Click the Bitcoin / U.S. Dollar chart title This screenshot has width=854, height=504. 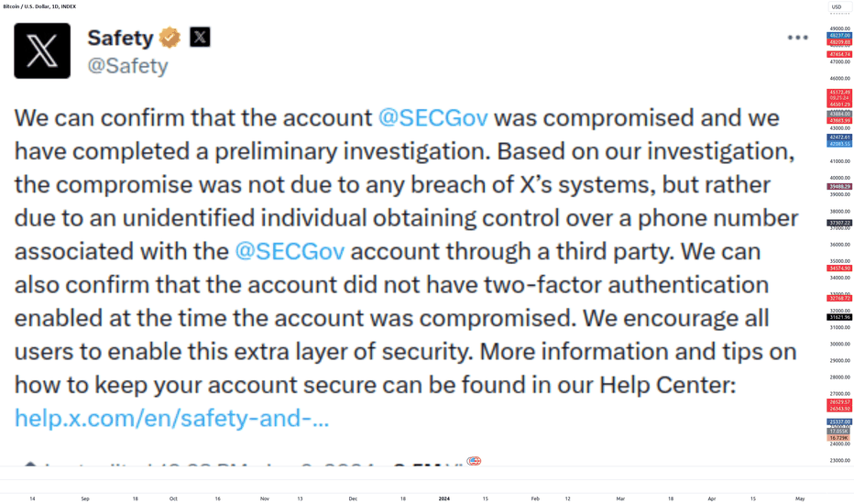pyautogui.click(x=39, y=6)
